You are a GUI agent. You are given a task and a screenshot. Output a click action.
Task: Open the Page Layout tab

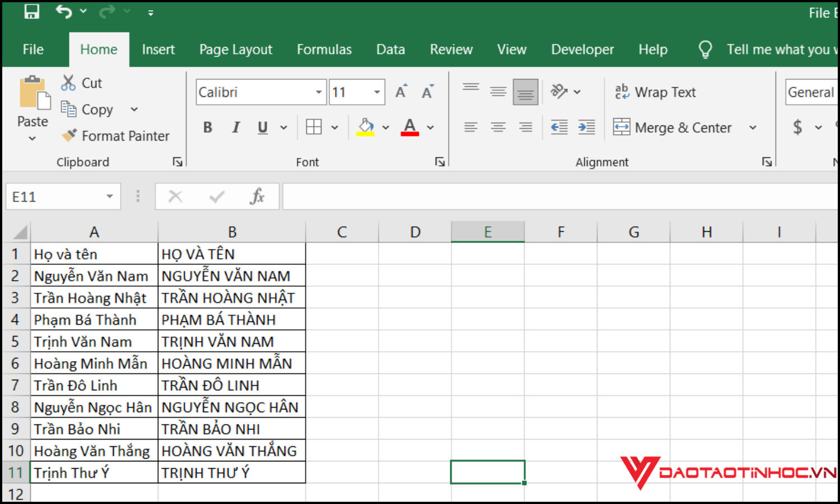pyautogui.click(x=235, y=50)
